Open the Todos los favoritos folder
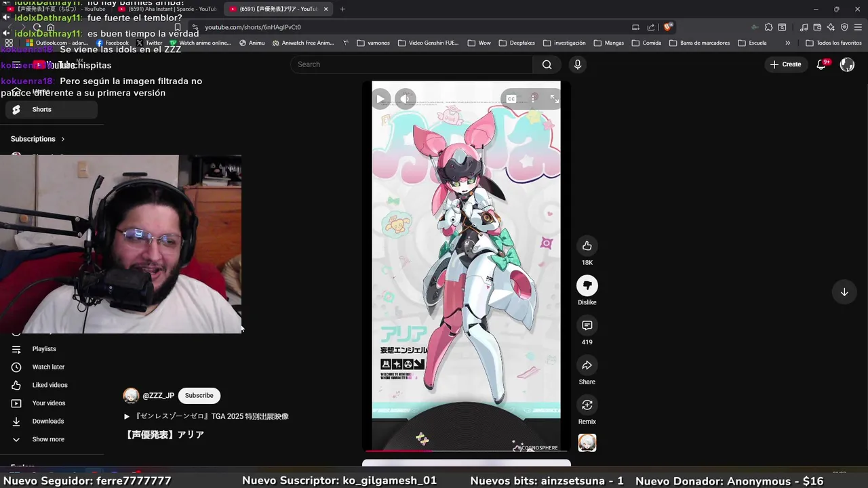The width and height of the screenshot is (868, 488). coord(833,43)
